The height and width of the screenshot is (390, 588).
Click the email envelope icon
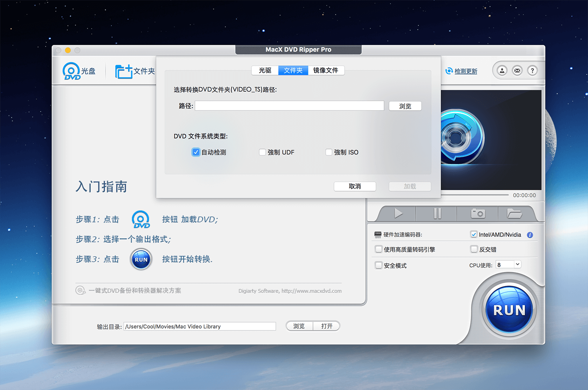pyautogui.click(x=517, y=70)
